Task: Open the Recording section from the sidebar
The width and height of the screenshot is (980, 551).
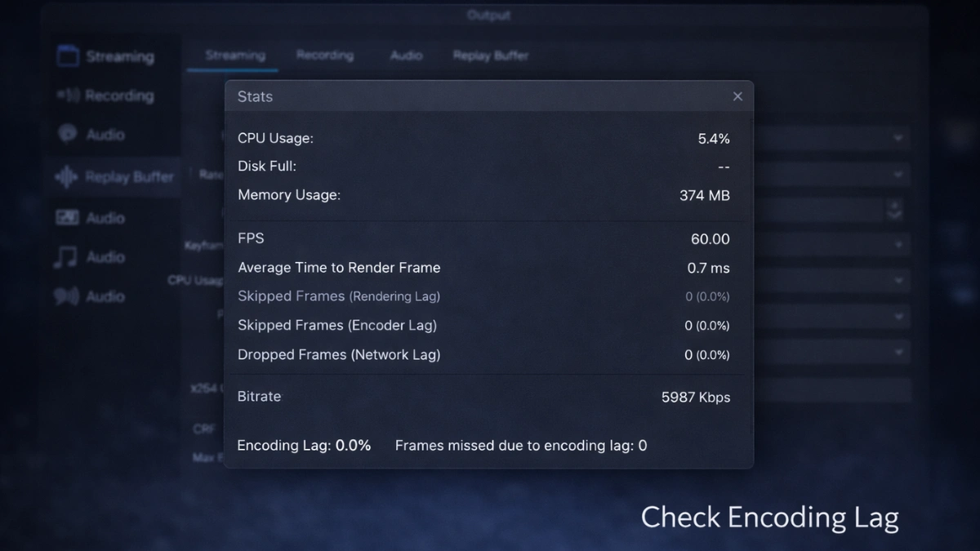Action: (69, 96)
